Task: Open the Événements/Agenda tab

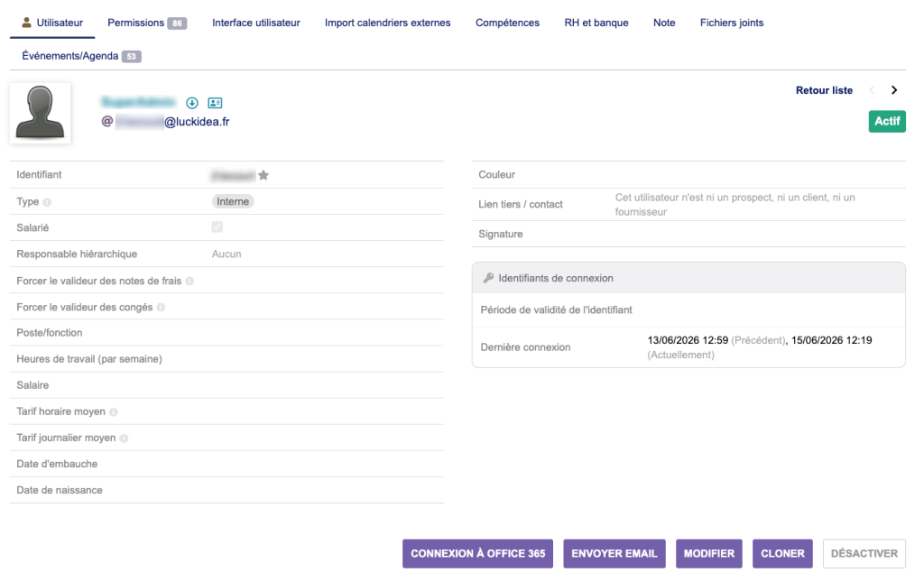Action: click(x=81, y=56)
